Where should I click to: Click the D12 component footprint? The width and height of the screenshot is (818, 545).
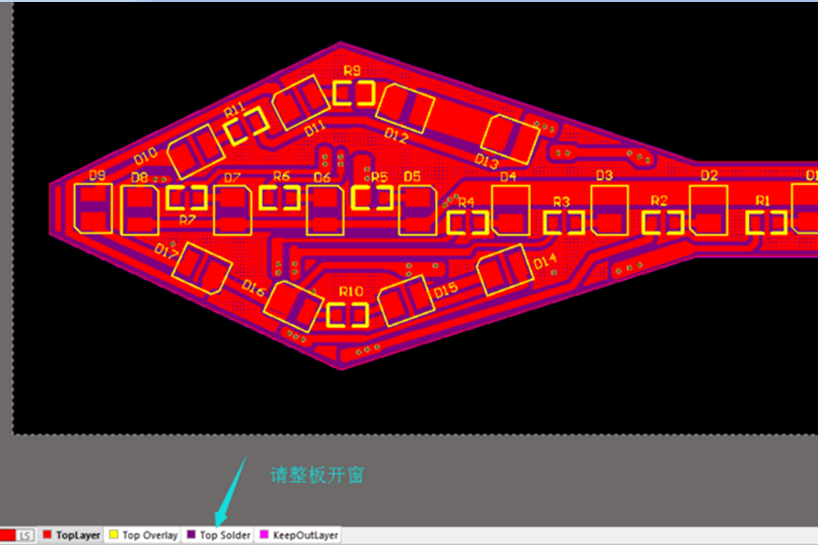click(406, 109)
